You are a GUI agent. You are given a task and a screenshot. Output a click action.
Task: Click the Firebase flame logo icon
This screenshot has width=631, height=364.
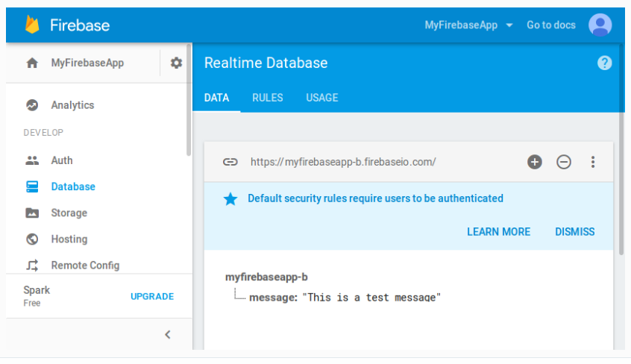pyautogui.click(x=32, y=25)
